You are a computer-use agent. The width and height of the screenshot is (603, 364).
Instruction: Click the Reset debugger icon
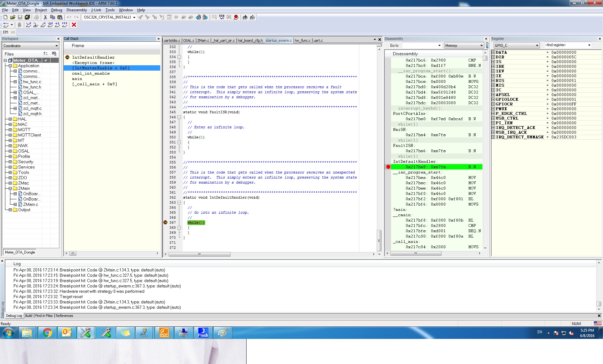coord(6,25)
